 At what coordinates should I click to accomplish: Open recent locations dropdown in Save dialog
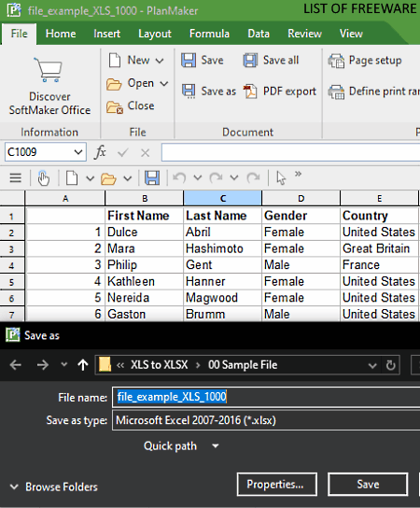[x=64, y=364]
